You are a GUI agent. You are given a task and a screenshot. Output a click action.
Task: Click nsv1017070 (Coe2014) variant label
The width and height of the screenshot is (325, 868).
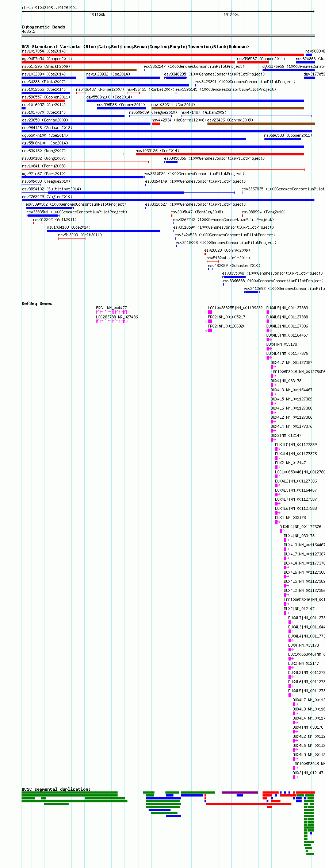click(x=44, y=112)
